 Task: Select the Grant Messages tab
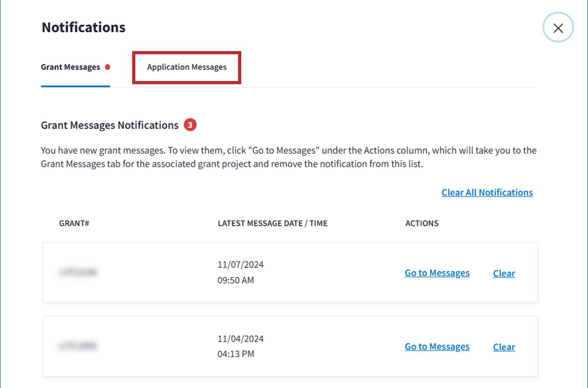70,67
